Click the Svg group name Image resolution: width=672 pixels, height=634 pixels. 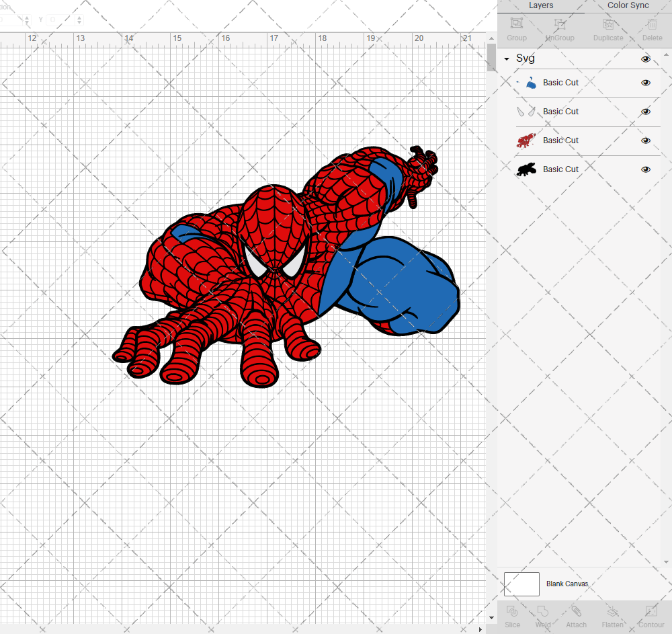click(x=525, y=58)
